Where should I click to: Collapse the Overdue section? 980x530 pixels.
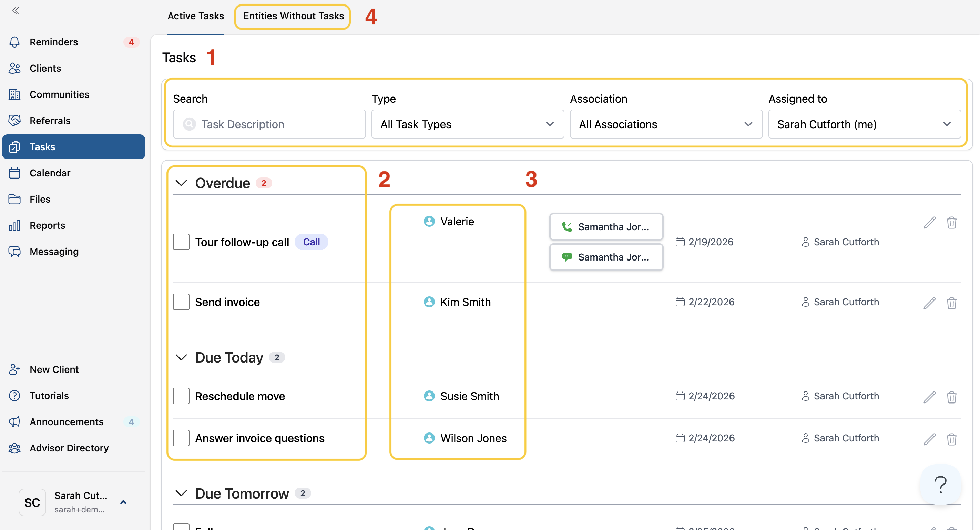(182, 183)
